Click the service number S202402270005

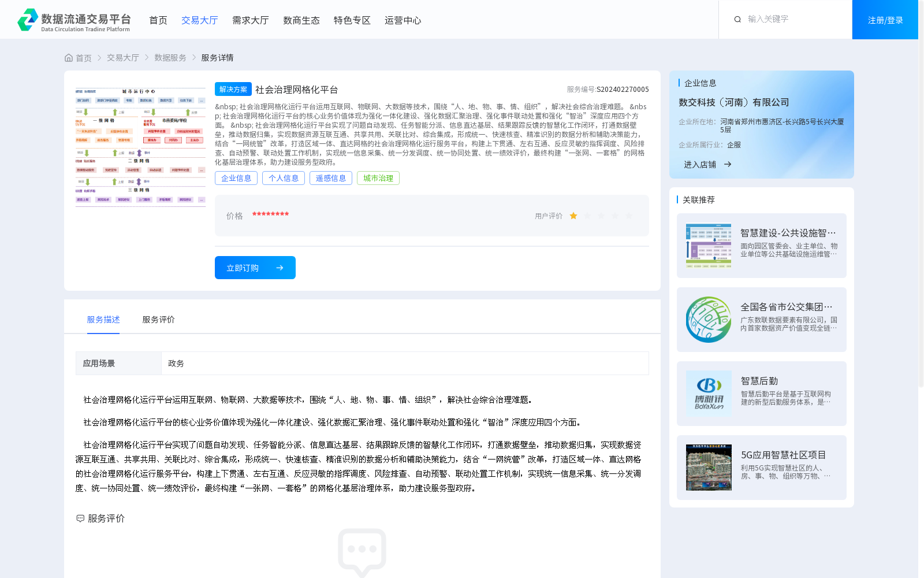click(x=623, y=90)
